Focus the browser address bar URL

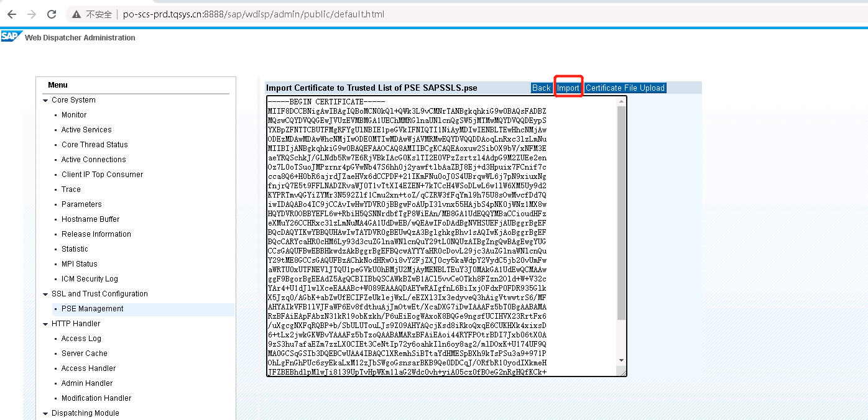(254, 14)
